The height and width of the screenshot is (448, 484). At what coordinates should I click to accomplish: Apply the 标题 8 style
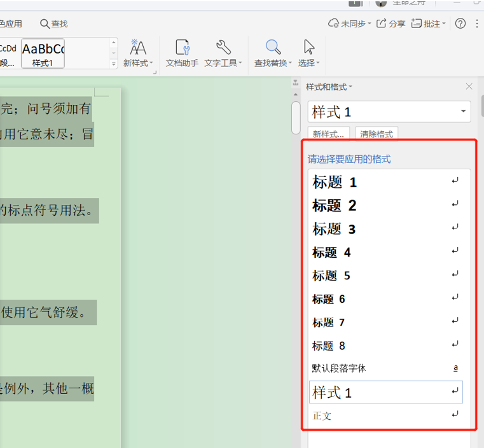[x=386, y=346]
